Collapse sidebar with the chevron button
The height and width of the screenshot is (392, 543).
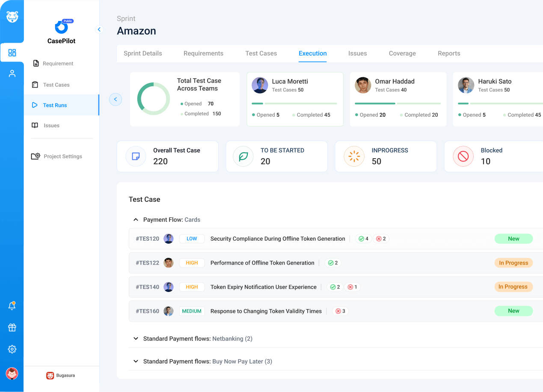[x=99, y=29]
